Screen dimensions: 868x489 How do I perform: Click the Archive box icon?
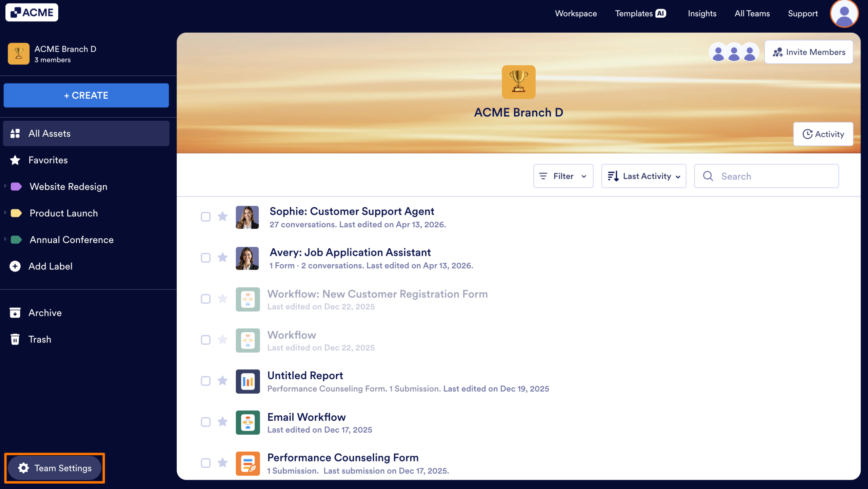(x=15, y=313)
